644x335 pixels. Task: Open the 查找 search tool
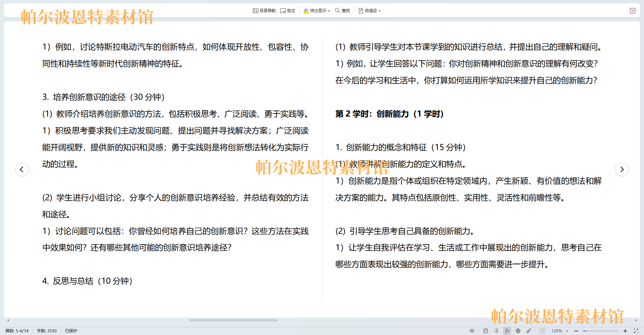click(342, 11)
